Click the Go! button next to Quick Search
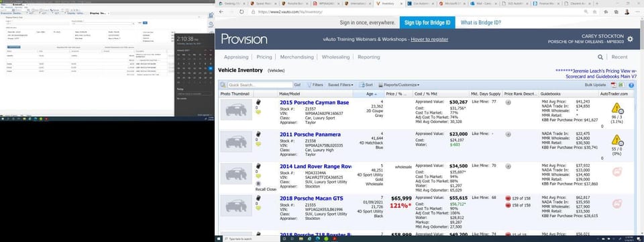 [x=297, y=85]
